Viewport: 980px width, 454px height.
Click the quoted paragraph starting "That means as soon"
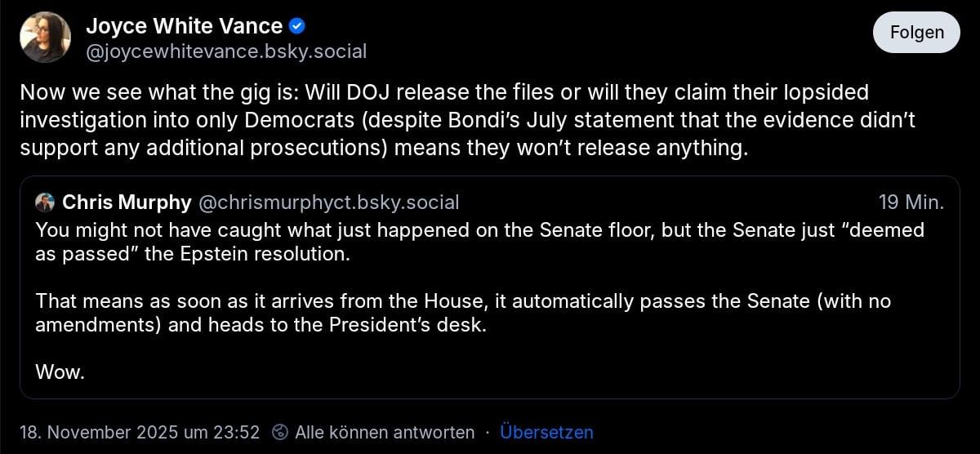click(x=463, y=301)
